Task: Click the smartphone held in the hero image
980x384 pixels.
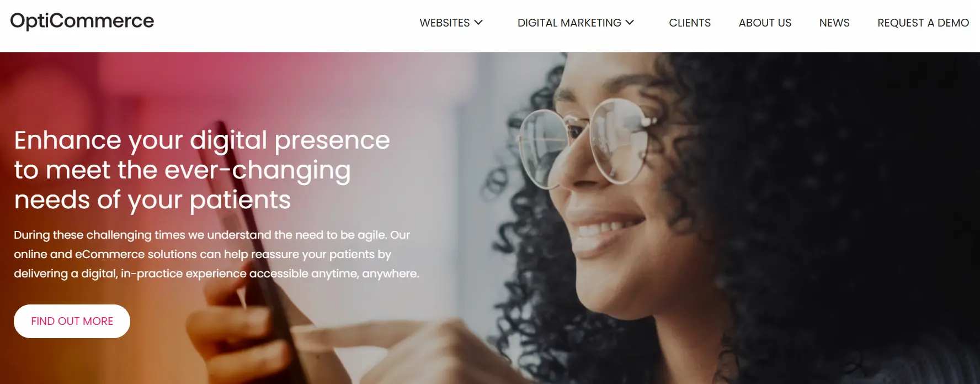Action: point(248,249)
